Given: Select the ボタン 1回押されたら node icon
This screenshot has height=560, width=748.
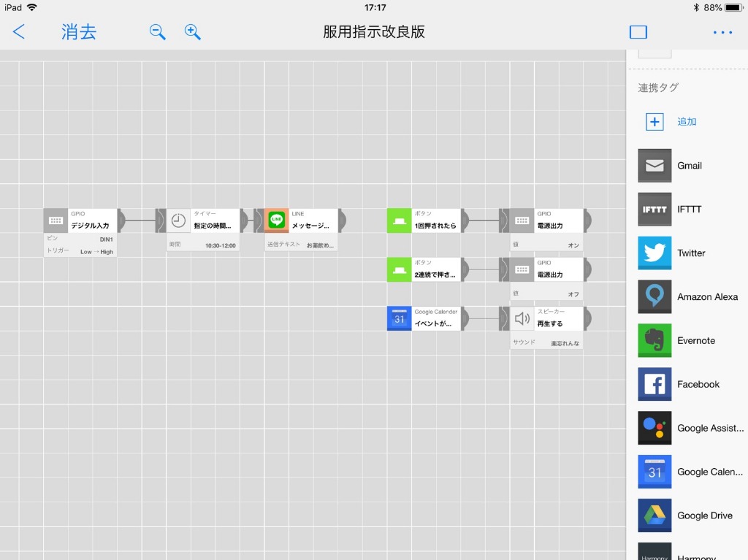Looking at the screenshot, I should pos(400,220).
